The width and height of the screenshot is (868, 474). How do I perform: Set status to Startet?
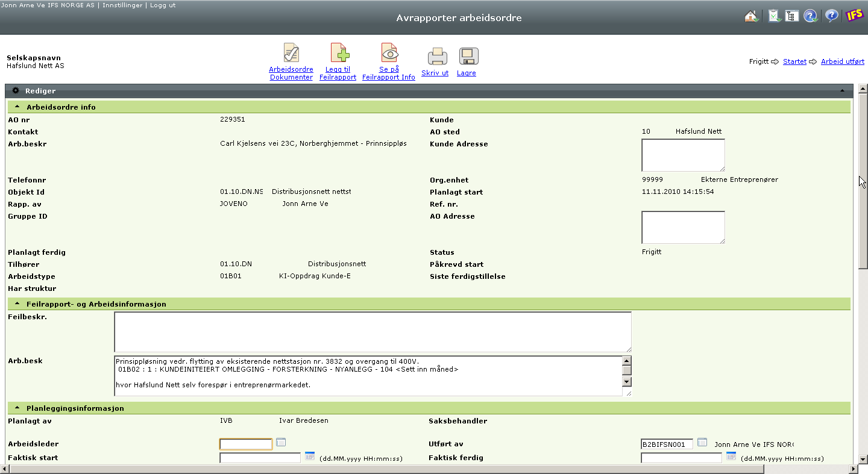click(794, 61)
